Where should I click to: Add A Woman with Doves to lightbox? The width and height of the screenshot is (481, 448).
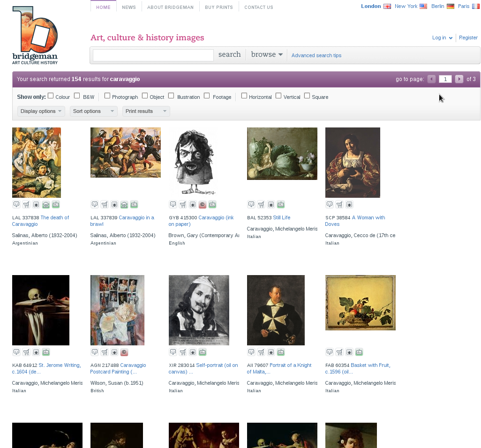(330, 204)
